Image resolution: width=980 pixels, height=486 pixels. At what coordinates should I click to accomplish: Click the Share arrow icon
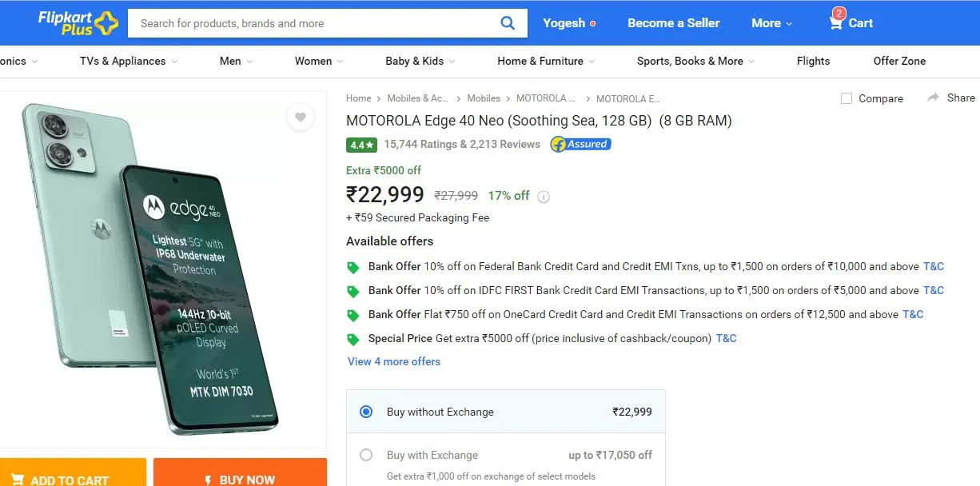tap(933, 98)
